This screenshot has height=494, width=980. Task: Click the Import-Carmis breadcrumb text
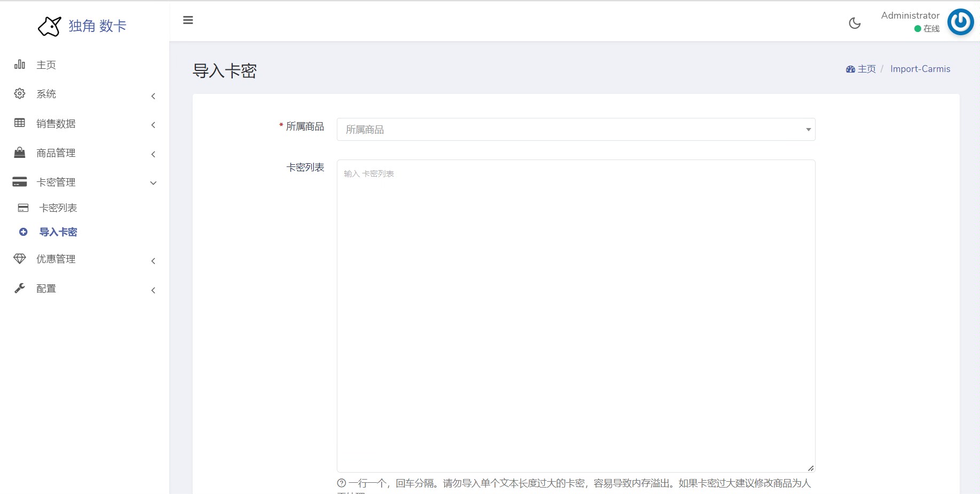(x=920, y=69)
